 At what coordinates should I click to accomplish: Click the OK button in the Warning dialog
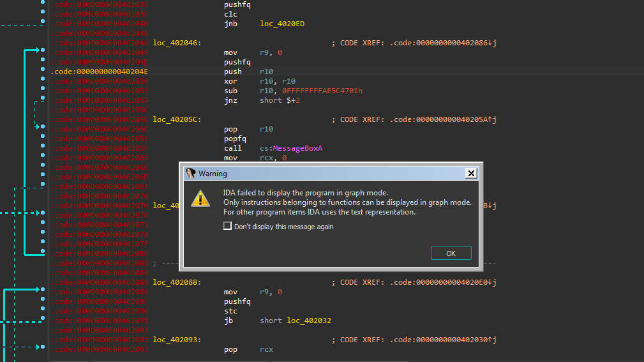click(451, 253)
